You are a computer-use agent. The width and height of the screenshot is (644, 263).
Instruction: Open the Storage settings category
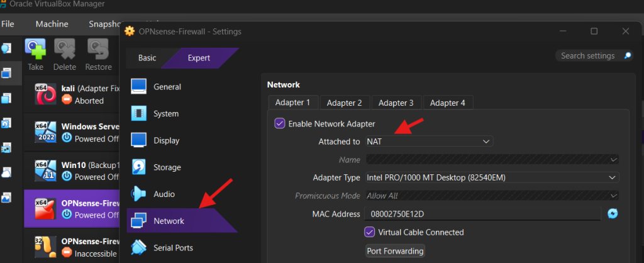pos(167,167)
